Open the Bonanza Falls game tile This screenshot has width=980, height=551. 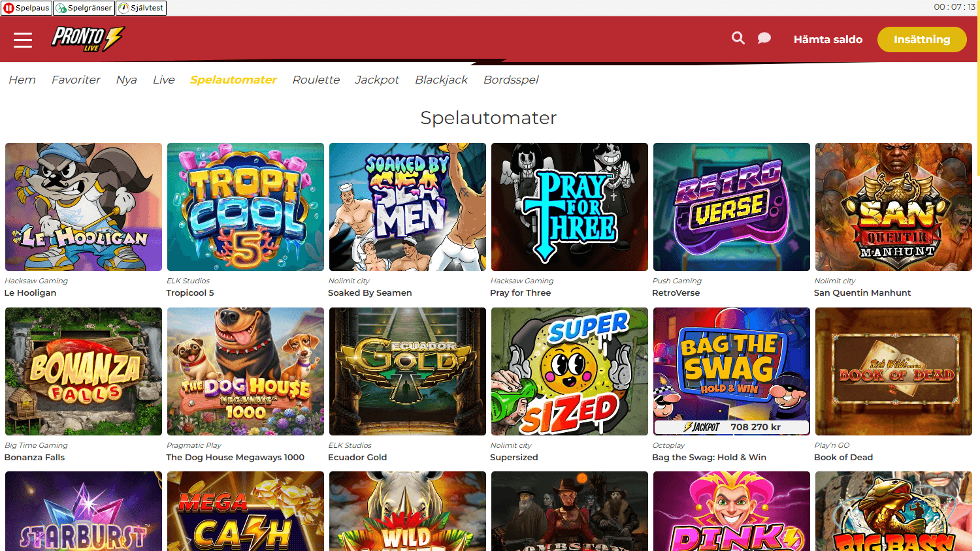tap(84, 371)
